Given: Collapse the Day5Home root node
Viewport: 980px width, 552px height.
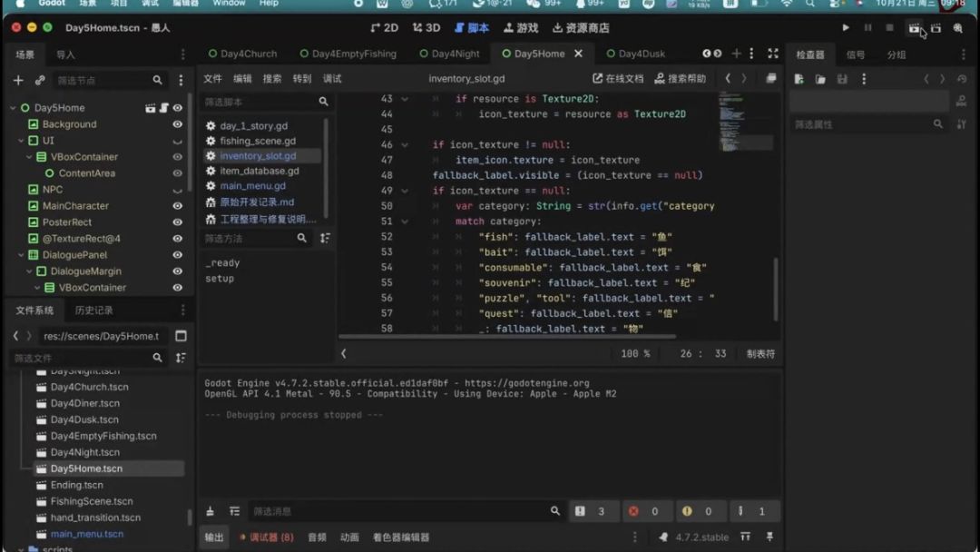Looking at the screenshot, I should (x=13, y=108).
